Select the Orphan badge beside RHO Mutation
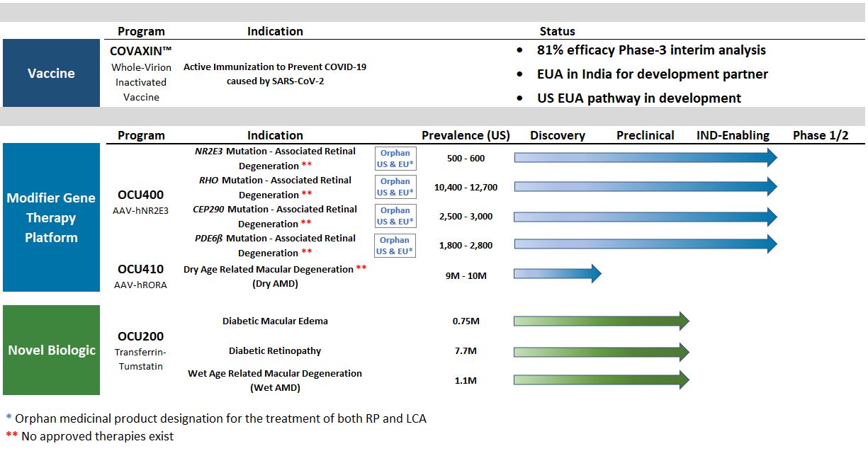 [395, 187]
